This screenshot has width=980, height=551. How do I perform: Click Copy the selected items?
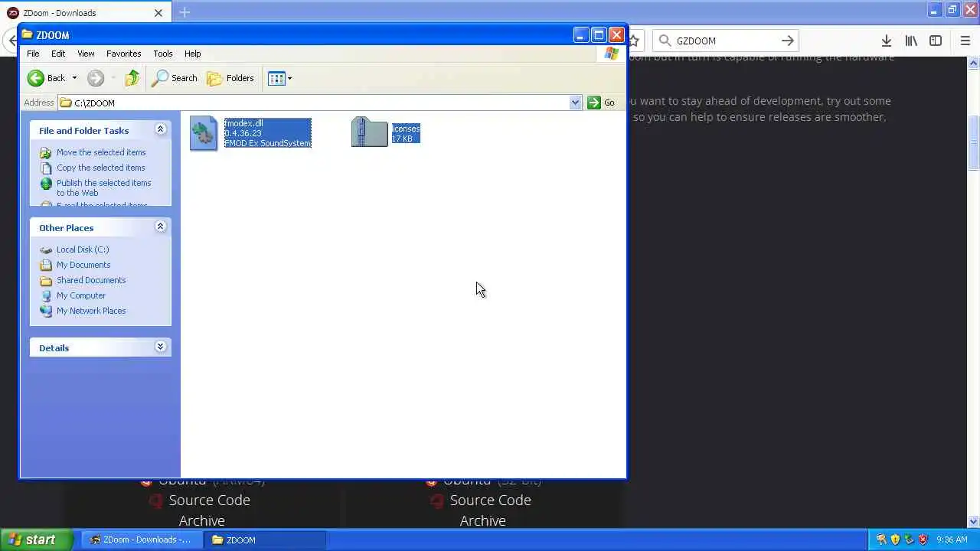tap(100, 168)
